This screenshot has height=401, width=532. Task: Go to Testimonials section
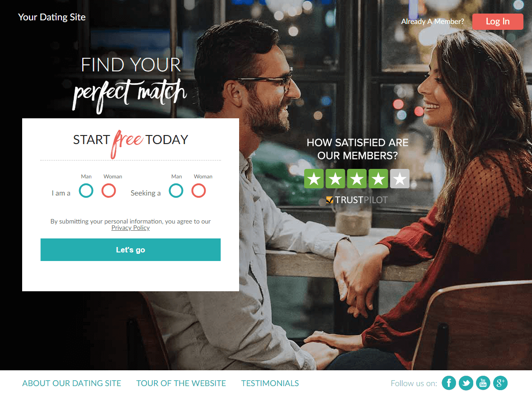[x=270, y=383]
